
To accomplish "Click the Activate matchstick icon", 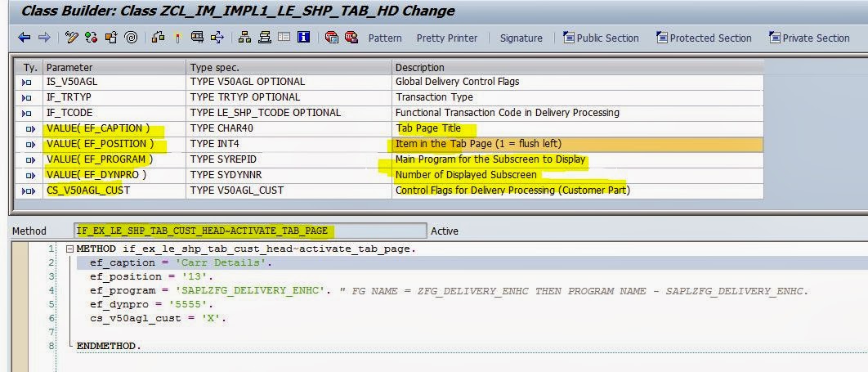I will click(x=177, y=38).
